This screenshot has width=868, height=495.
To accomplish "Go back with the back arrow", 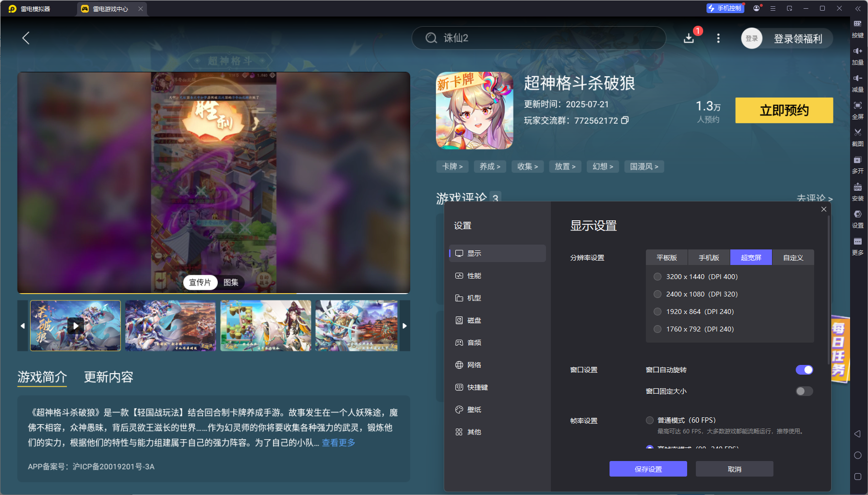I will 26,38.
